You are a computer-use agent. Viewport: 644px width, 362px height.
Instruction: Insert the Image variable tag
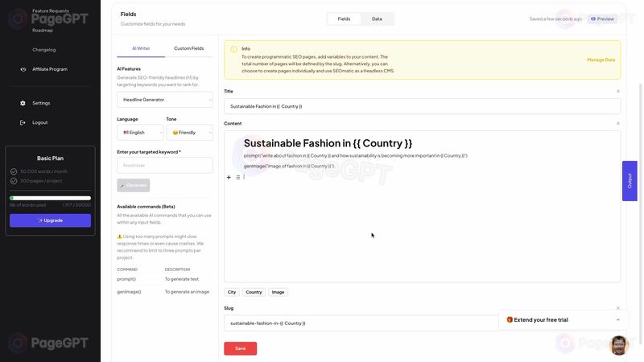(278, 292)
